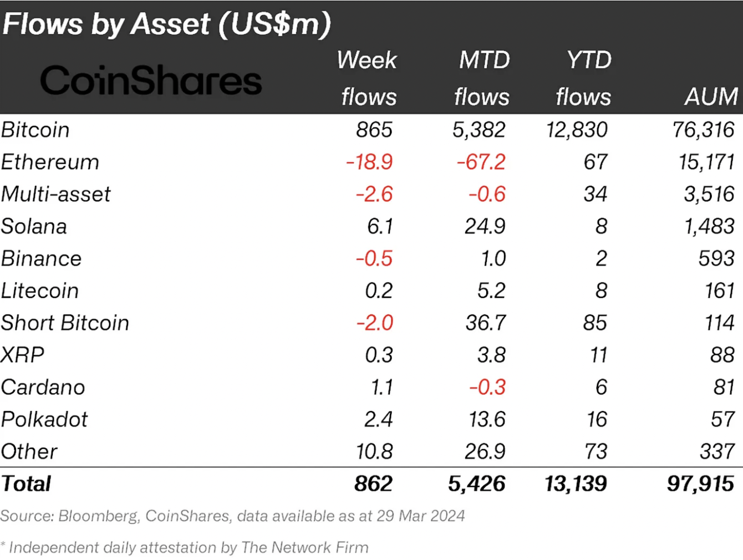This screenshot has width=743, height=560.
Task: Click the Total row label
Action: 26,483
